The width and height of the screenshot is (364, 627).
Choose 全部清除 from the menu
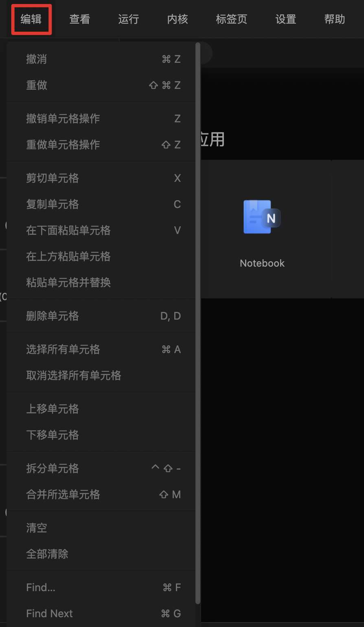[x=101, y=554]
